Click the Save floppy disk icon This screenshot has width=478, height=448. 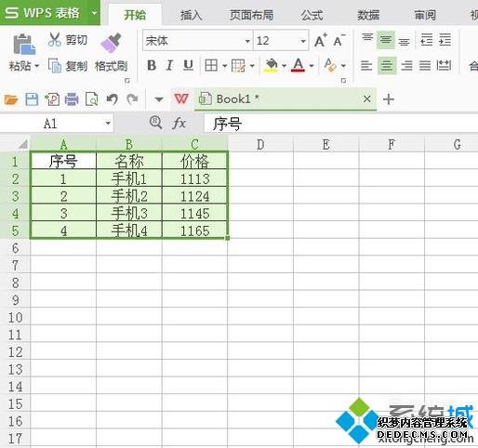32,99
